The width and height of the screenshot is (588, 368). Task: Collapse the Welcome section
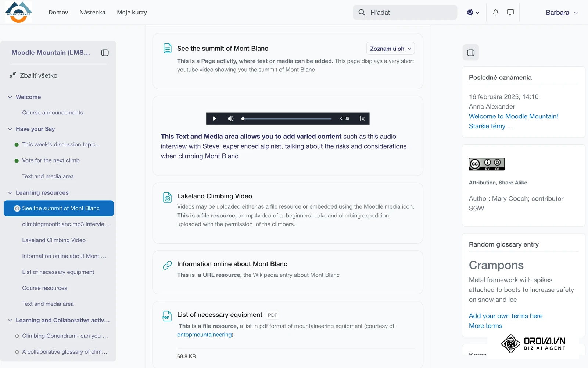[10, 97]
